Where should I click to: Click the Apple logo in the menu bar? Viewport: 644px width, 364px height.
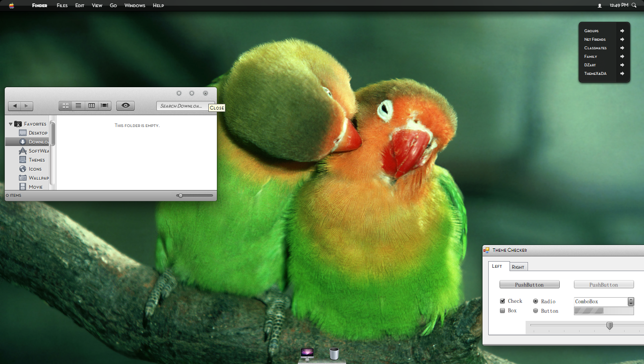point(11,5)
